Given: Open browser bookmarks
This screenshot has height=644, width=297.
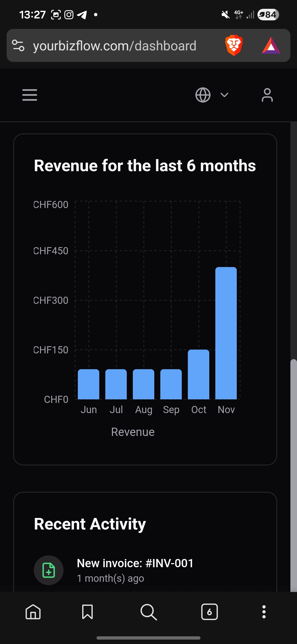Looking at the screenshot, I should pos(87,612).
